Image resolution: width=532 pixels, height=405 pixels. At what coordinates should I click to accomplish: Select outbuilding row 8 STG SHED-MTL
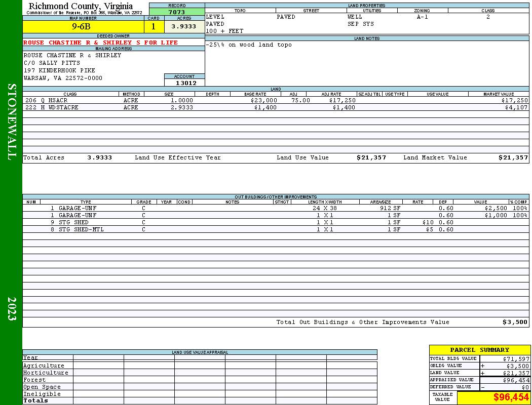point(276,229)
